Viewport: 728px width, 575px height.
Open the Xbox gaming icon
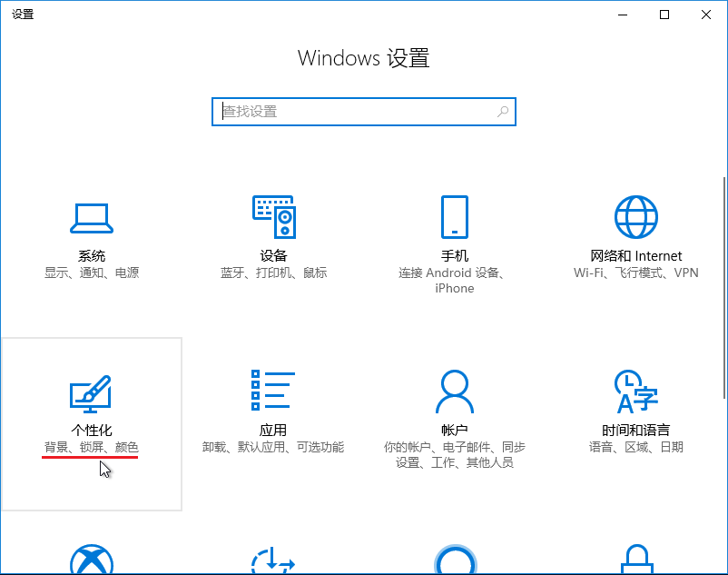coord(92,560)
